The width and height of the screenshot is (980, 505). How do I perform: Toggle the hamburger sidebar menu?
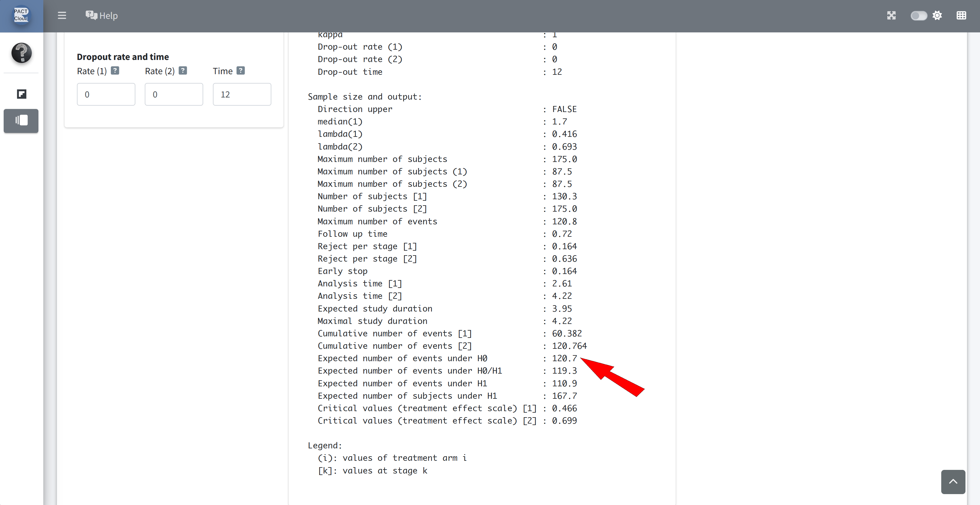(62, 15)
